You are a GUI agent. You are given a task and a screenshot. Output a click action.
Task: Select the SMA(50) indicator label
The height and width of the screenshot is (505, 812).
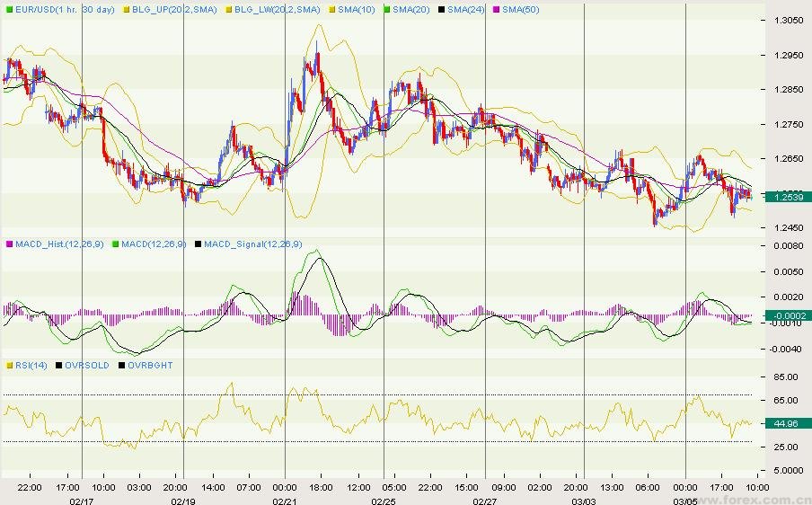[520, 9]
